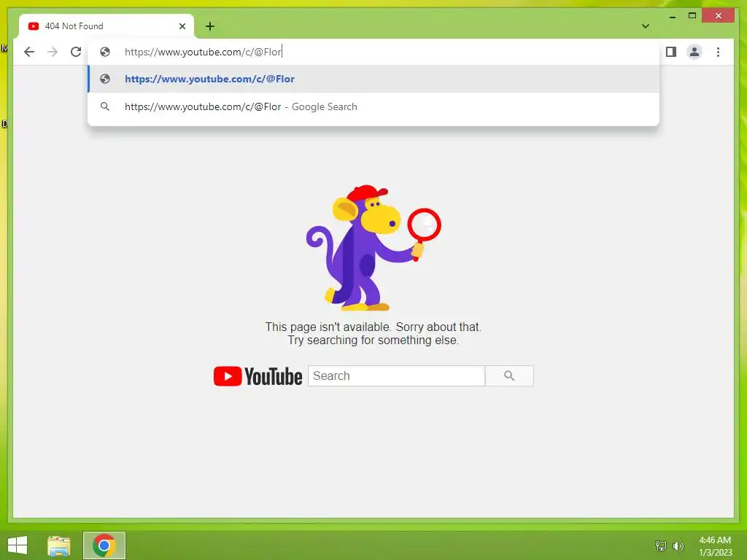Click the globe icon in the address bar
Image resolution: width=747 pixels, height=560 pixels.
(105, 52)
